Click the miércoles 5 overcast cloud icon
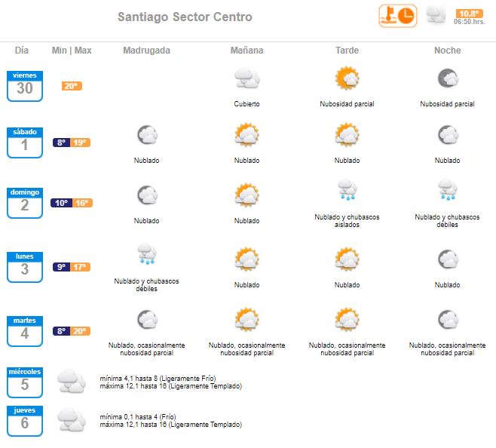The width and height of the screenshot is (496, 448). coord(71,381)
